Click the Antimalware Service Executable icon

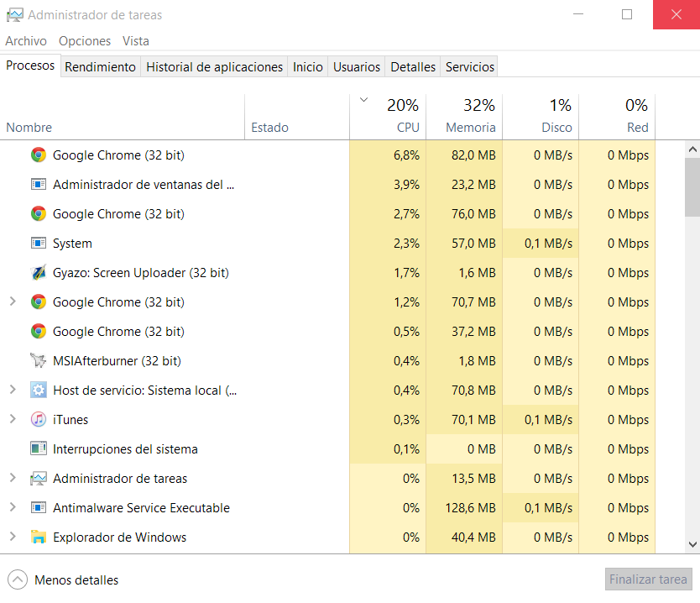click(39, 507)
